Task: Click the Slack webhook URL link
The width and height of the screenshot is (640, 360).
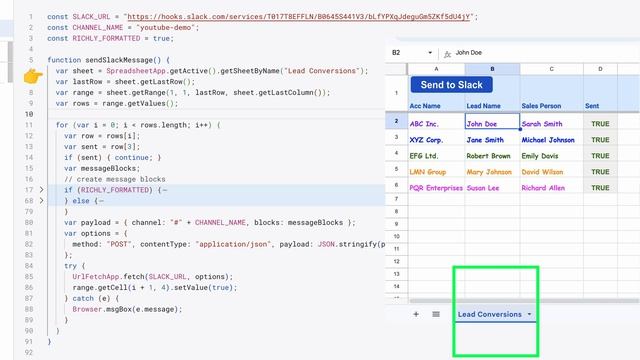Action: 299,17
